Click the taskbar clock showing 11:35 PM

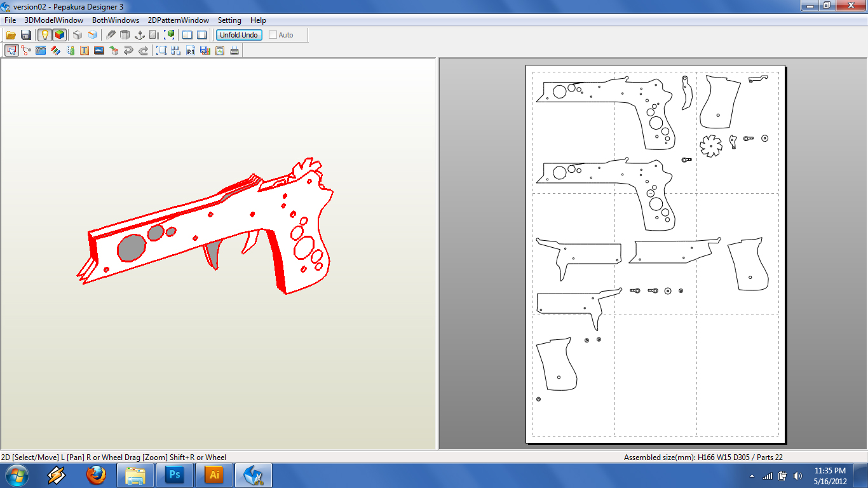tap(831, 475)
